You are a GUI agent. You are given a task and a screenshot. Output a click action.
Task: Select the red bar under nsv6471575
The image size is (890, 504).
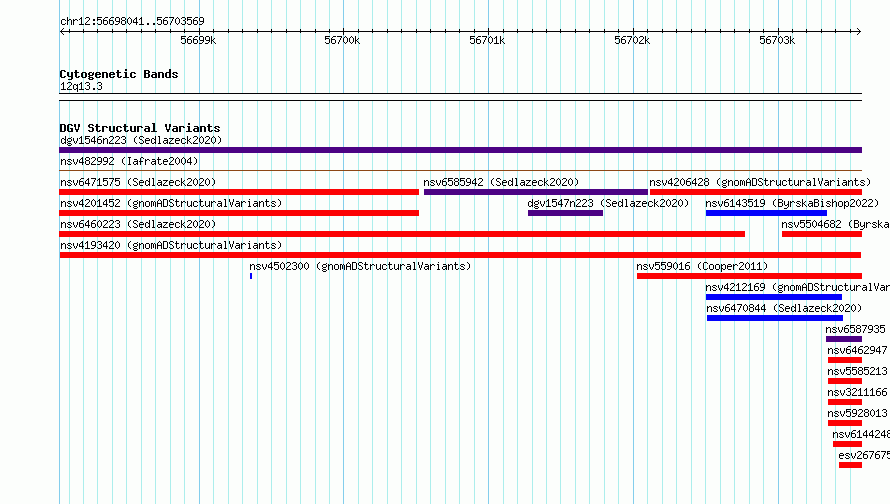[x=239, y=192]
